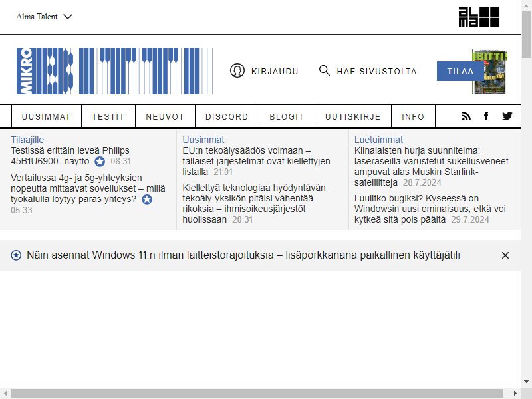
Task: Click the scroll left arrow
Action: point(5,394)
